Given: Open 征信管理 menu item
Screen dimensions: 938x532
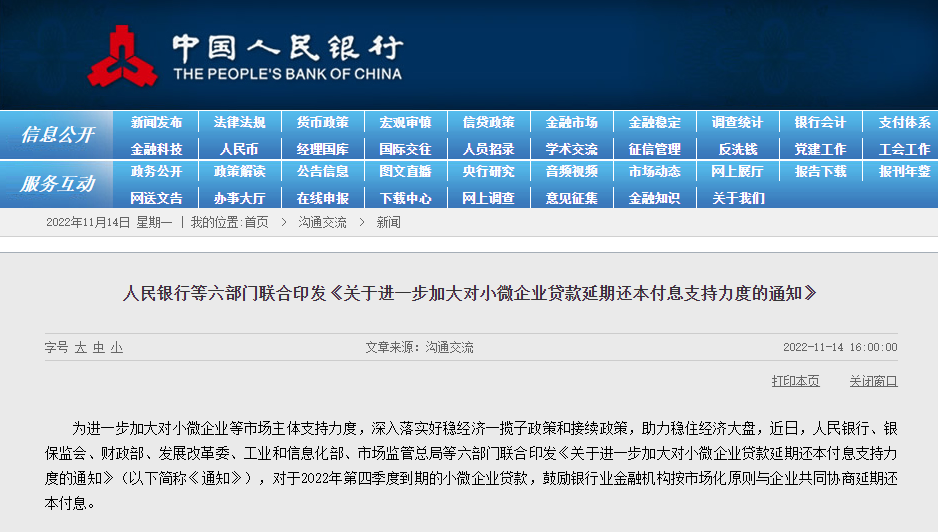Looking at the screenshot, I should click(654, 149).
